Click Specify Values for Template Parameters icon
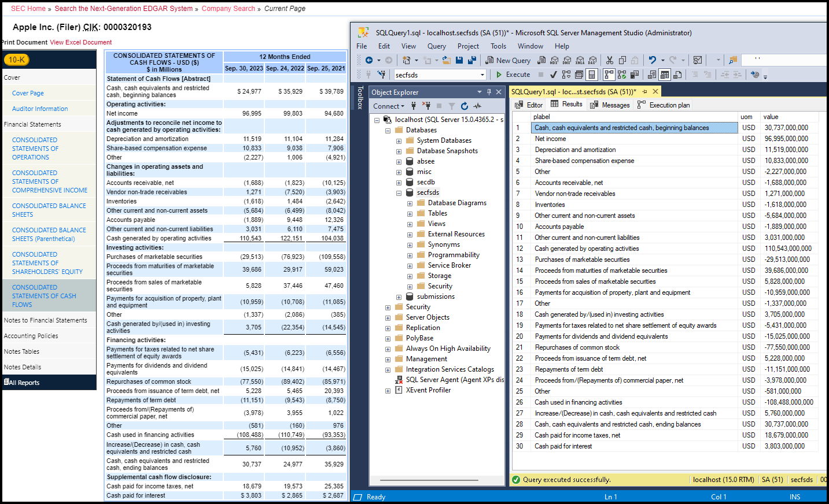The width and height of the screenshot is (829, 504). click(755, 75)
